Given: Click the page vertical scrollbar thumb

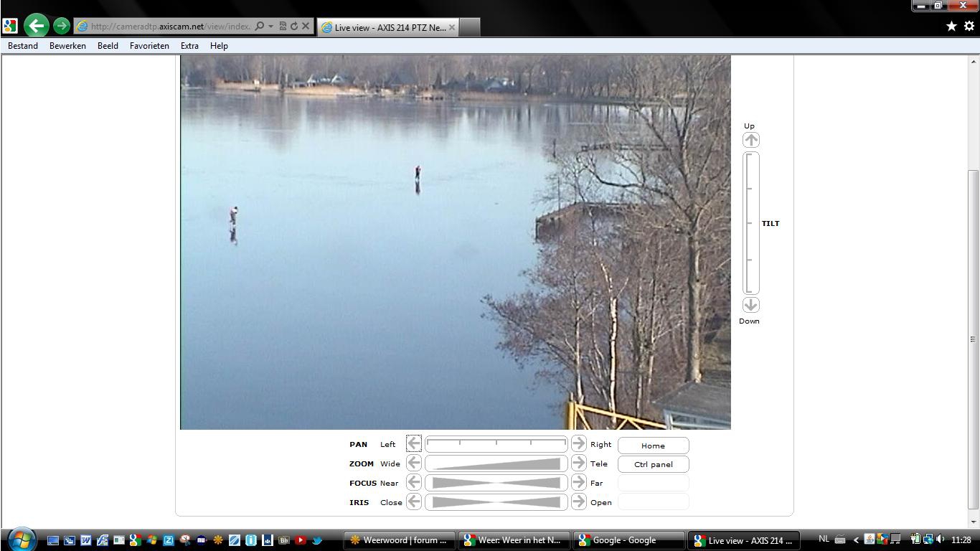Looking at the screenshot, I should click(973, 339).
